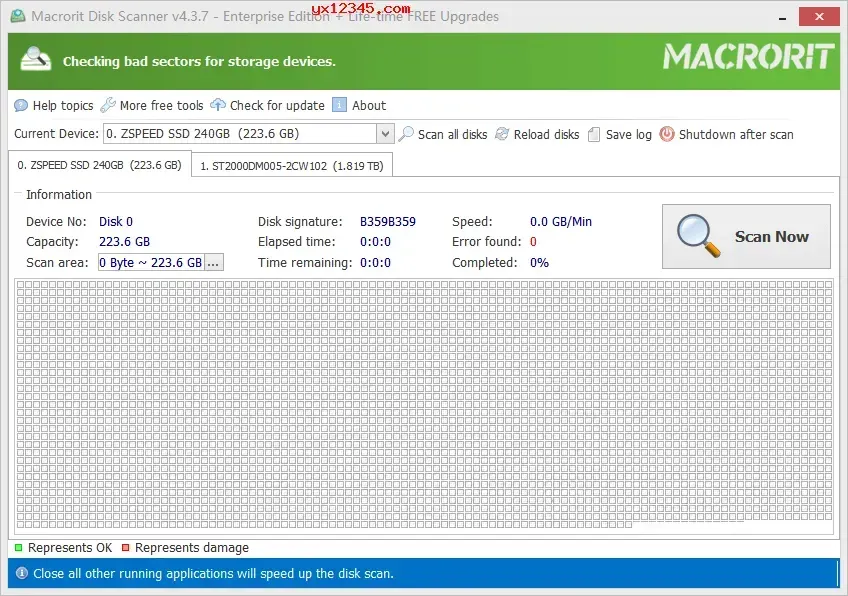The image size is (848, 596).
Task: Open the Help topics link
Action: pyautogui.click(x=63, y=105)
